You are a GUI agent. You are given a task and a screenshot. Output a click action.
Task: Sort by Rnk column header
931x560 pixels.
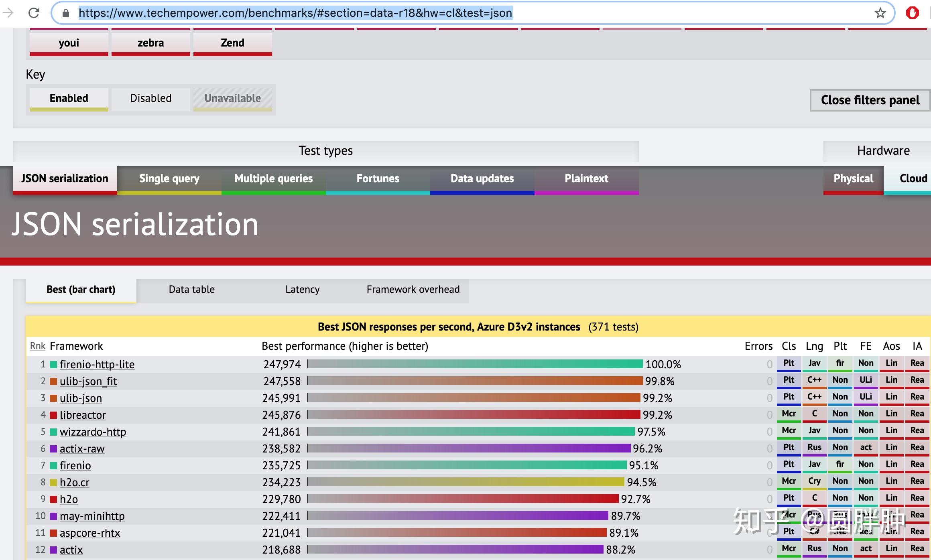click(x=38, y=346)
